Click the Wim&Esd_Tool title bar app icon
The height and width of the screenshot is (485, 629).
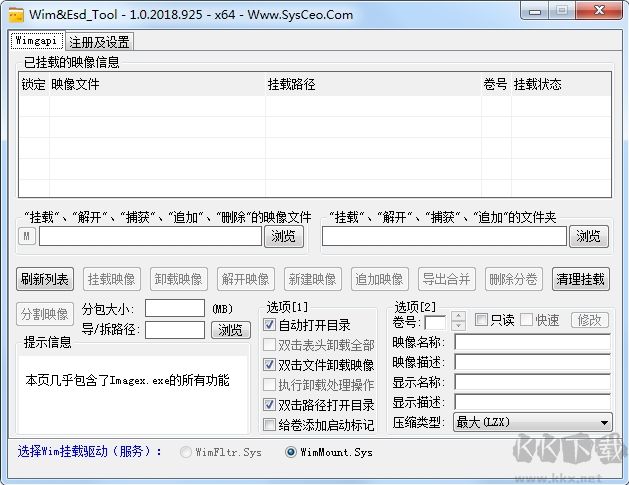[17, 12]
